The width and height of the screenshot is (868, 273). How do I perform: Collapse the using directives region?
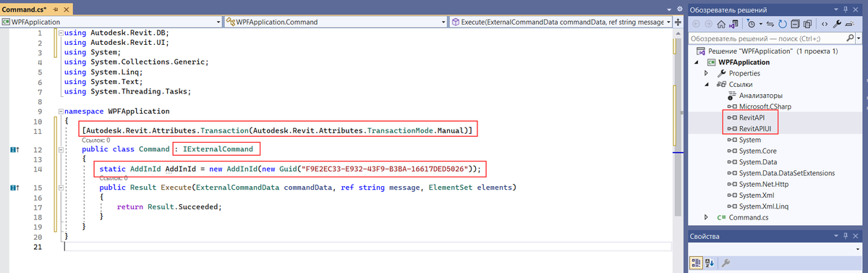(x=60, y=33)
